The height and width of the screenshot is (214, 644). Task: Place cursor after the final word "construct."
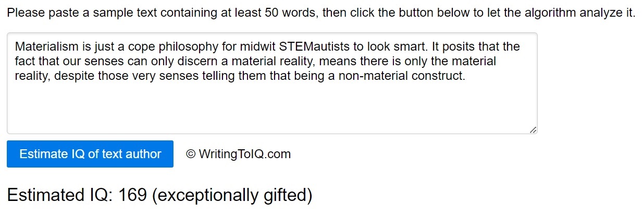tap(465, 76)
